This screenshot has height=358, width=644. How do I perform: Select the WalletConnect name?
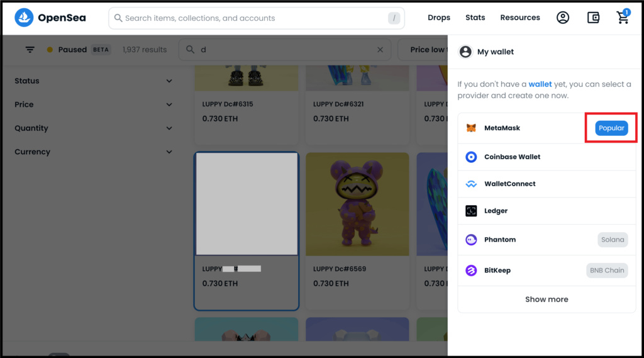(x=509, y=184)
